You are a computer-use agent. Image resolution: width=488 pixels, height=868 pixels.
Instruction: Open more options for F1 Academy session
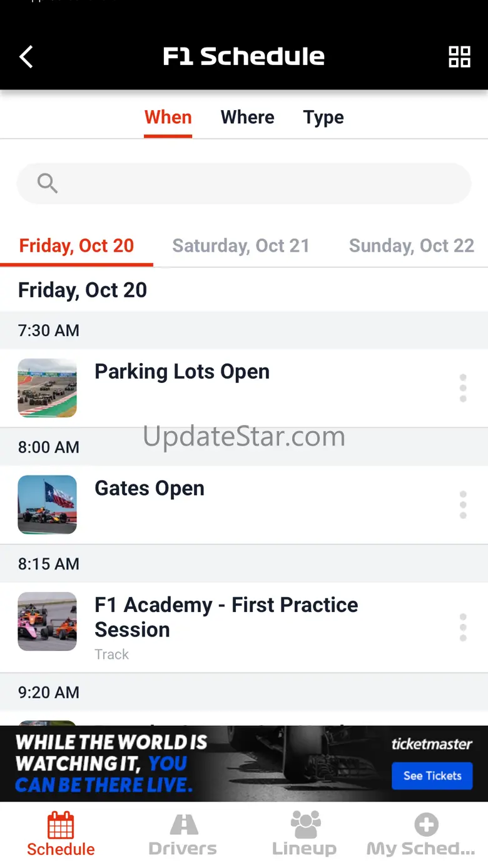463,627
